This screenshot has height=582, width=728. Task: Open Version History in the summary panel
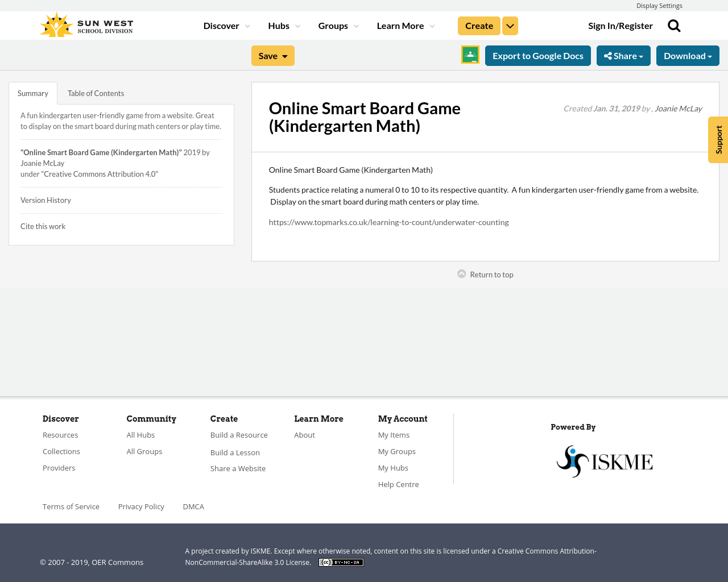point(45,200)
